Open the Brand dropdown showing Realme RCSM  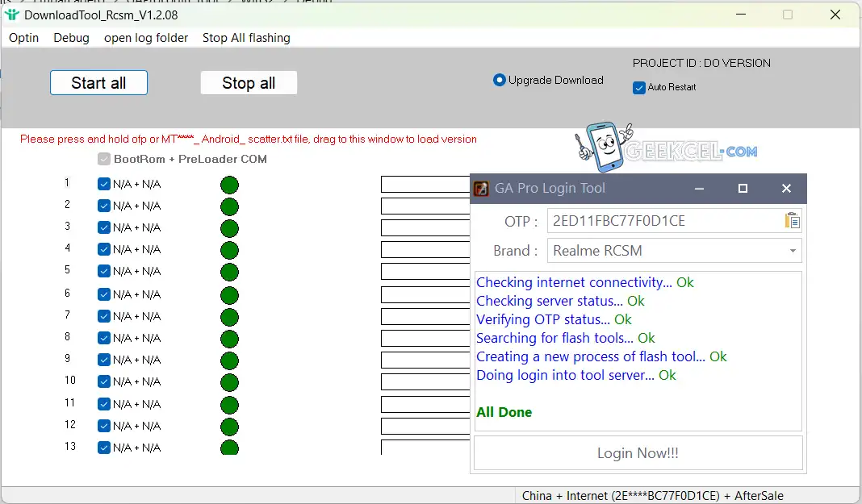pyautogui.click(x=790, y=251)
